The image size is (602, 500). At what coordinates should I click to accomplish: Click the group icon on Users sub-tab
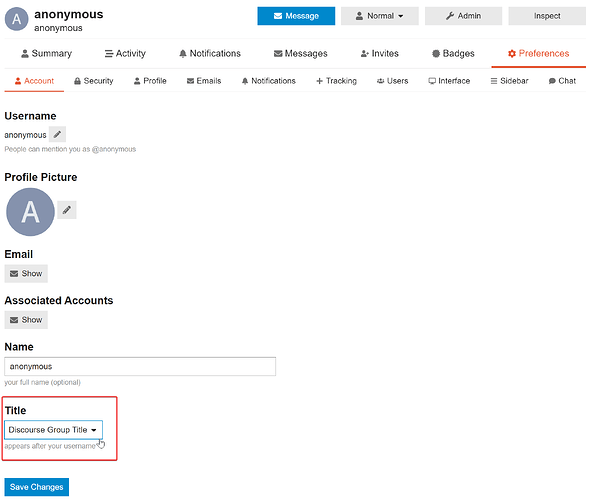pos(380,81)
